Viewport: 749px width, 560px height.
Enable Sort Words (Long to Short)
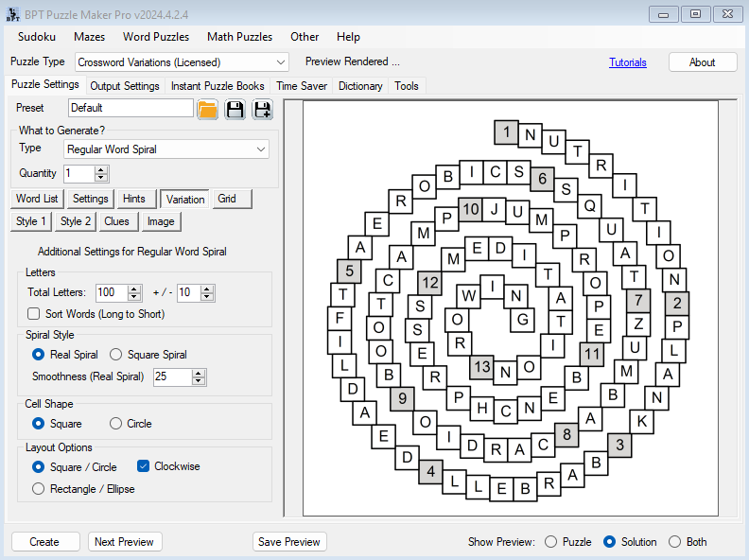[34, 314]
